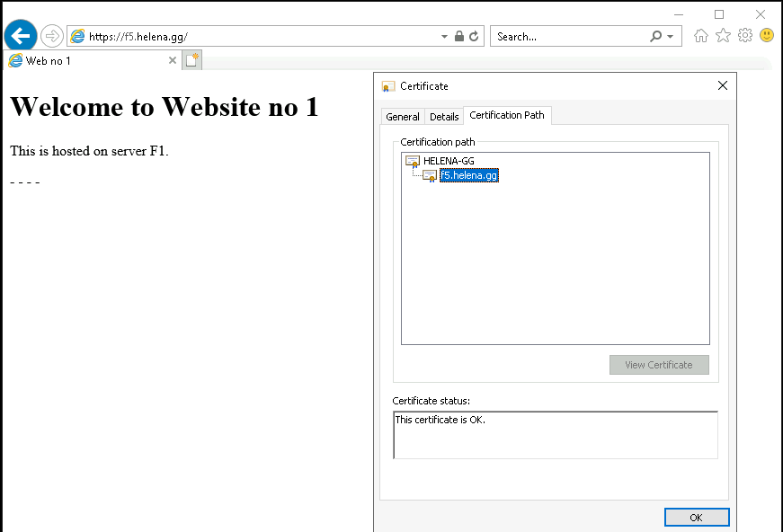Open the Tools gear icon
783x532 pixels.
745,36
